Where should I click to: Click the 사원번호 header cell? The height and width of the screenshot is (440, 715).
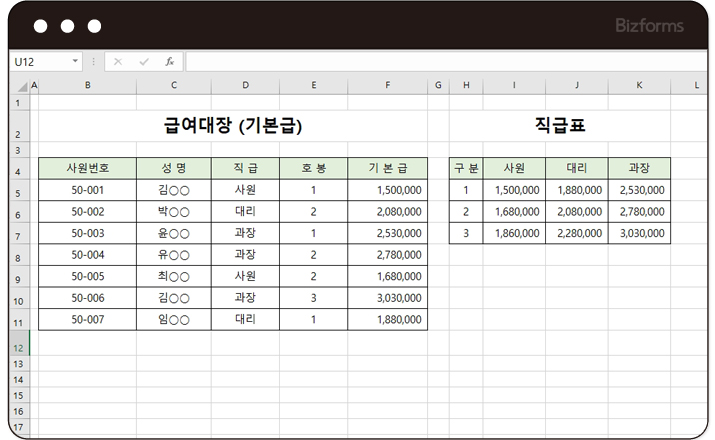click(x=88, y=168)
